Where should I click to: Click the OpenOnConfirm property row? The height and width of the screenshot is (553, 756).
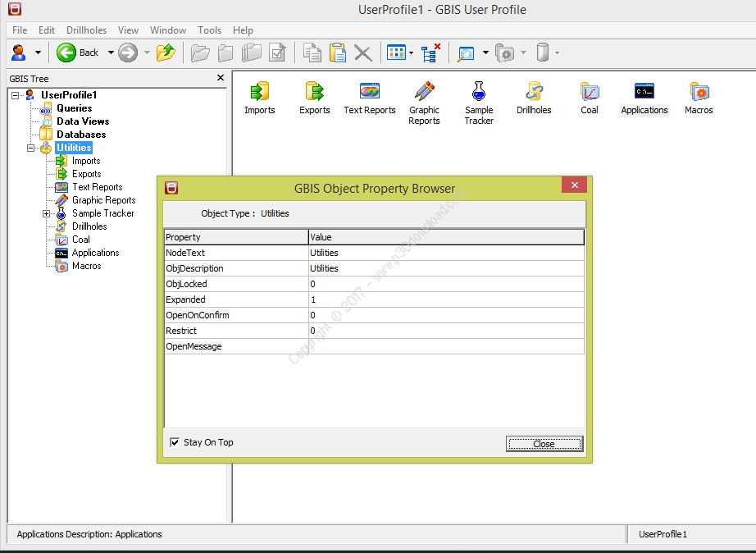click(x=374, y=315)
